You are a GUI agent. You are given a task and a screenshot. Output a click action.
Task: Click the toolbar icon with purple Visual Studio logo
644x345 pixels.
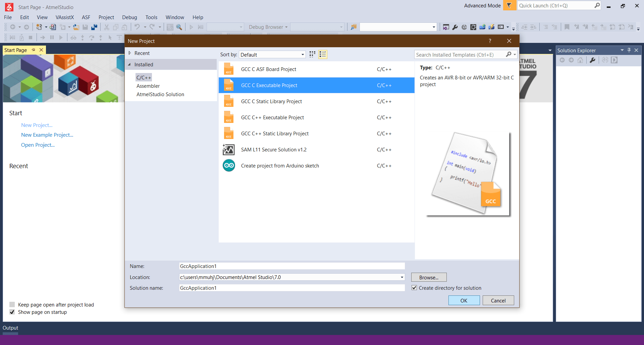click(446, 27)
